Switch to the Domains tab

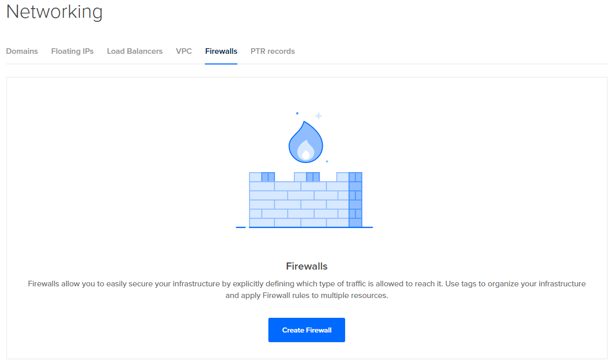point(21,51)
